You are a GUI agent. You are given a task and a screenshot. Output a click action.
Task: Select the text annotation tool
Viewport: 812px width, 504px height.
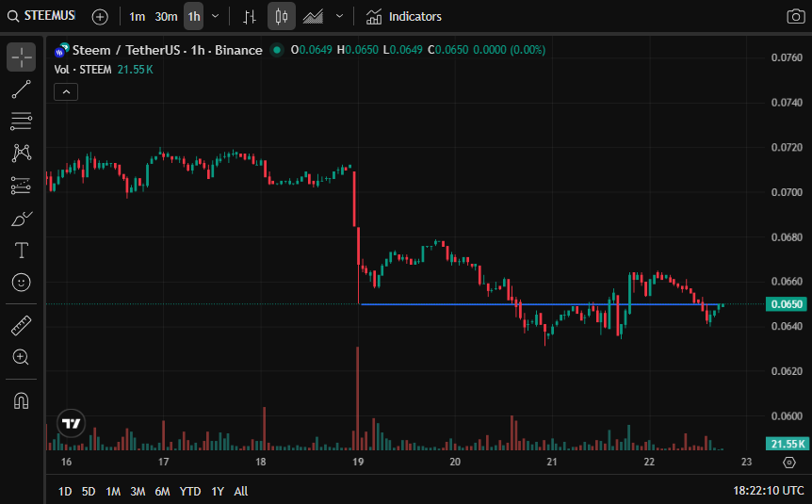[22, 251]
